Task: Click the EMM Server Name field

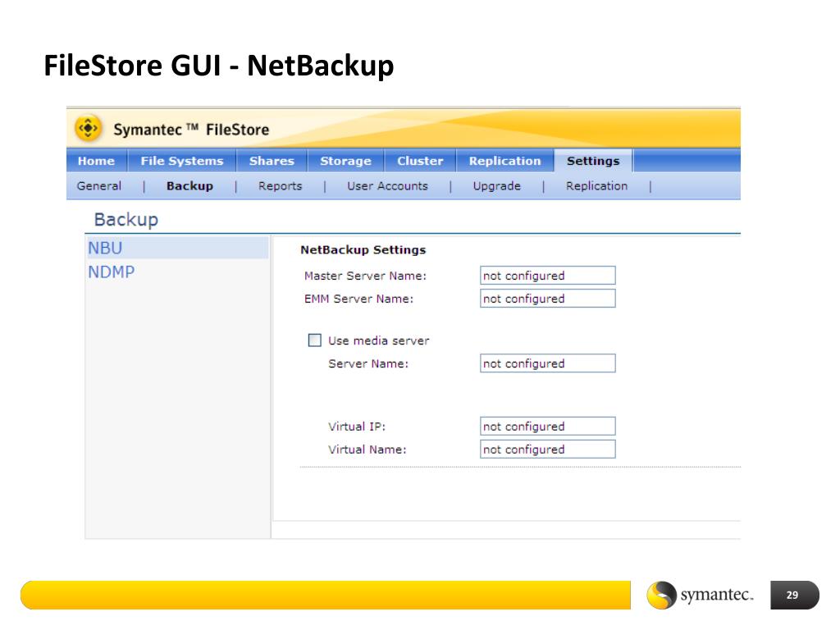Action: point(547,299)
